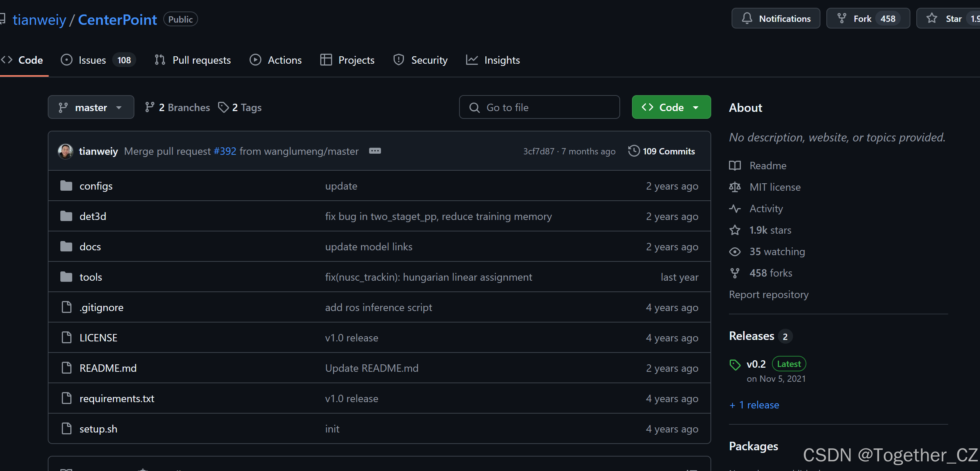View 458 forks link in About
Viewport: 980px width, 471px height.
click(760, 273)
